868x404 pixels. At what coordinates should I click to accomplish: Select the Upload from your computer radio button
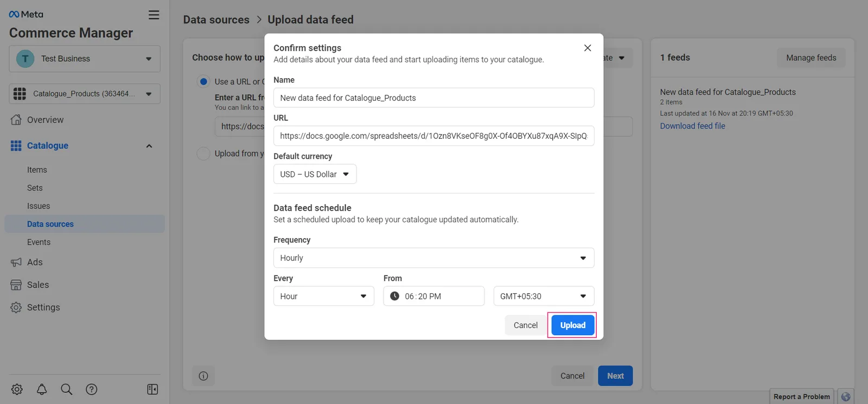click(203, 153)
